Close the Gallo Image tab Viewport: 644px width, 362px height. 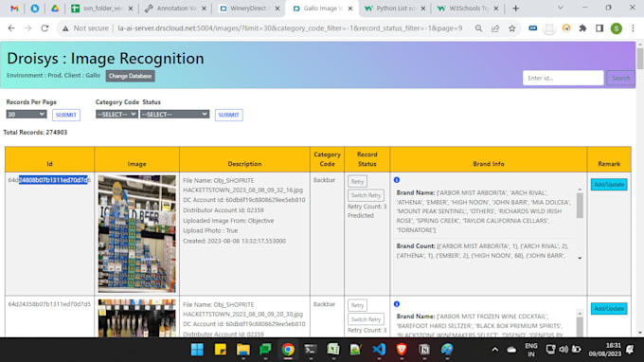(x=350, y=9)
